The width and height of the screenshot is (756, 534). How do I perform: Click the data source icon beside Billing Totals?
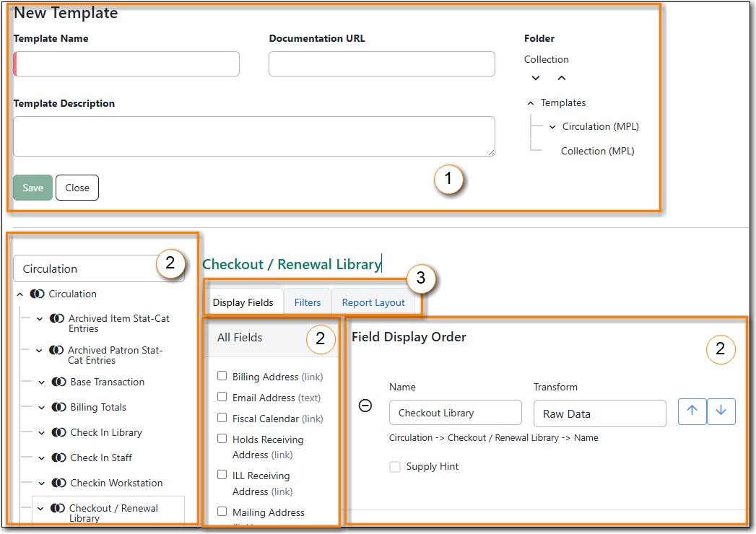pyautogui.click(x=58, y=407)
